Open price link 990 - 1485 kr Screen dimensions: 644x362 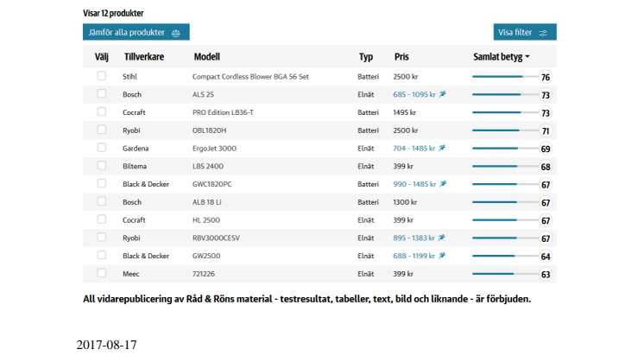point(414,184)
